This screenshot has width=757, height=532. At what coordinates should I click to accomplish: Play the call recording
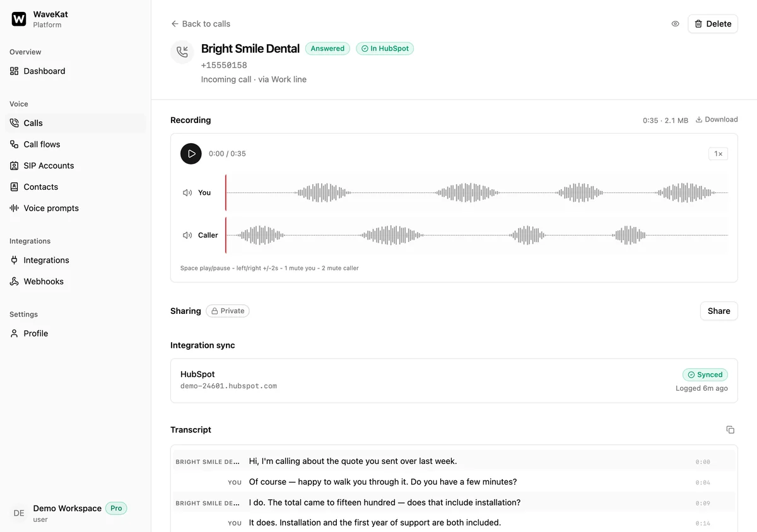(191, 154)
